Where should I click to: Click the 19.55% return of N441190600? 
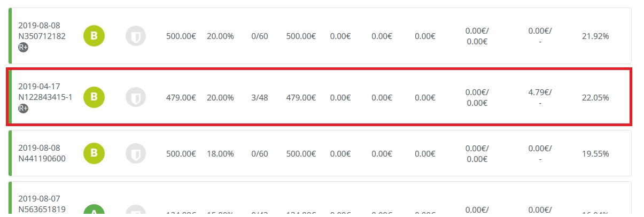coord(595,153)
